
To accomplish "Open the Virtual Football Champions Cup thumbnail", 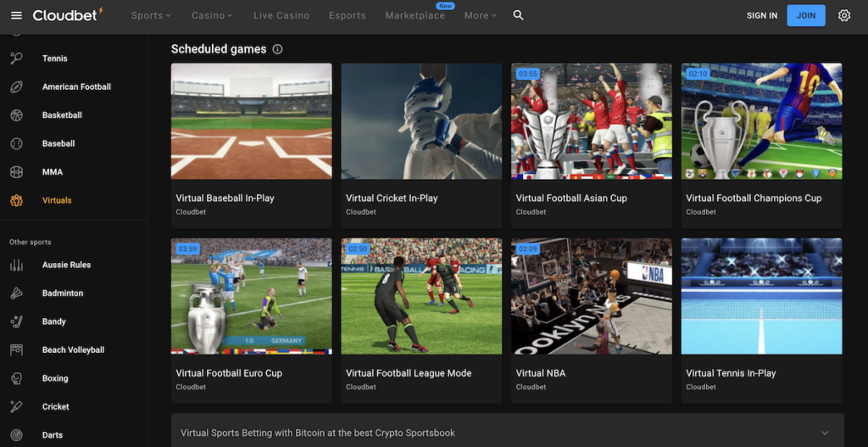I will coord(762,121).
